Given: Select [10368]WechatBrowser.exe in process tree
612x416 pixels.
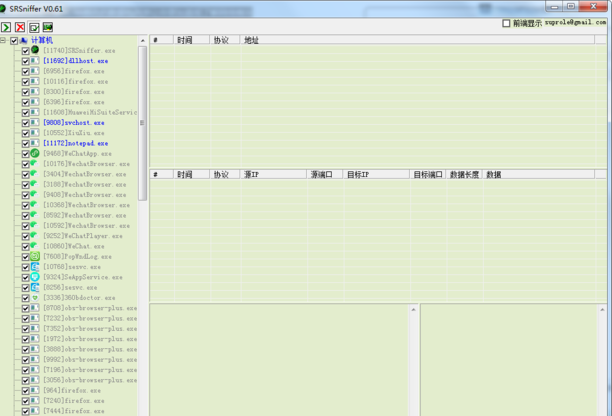Looking at the screenshot, I should [x=86, y=205].
